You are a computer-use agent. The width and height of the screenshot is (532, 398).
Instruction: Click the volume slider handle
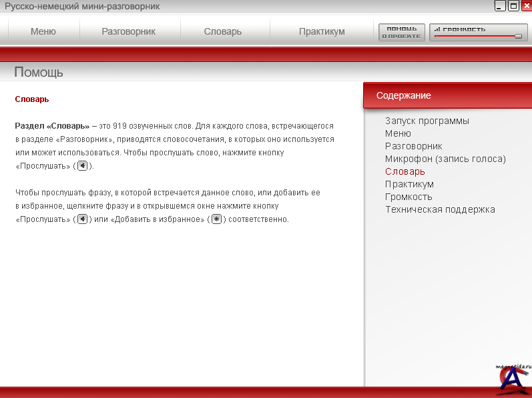click(518, 36)
